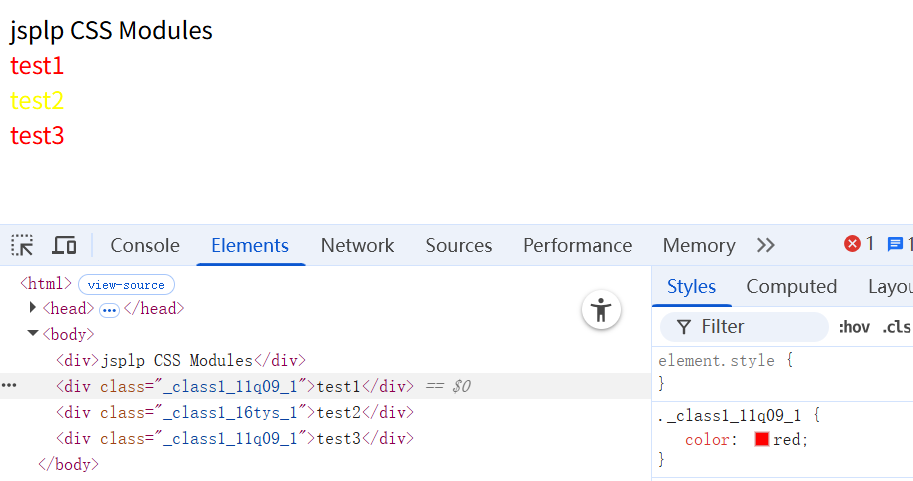Image resolution: width=913 pixels, height=481 pixels.
Task: Open the Network tab
Action: coord(357,245)
